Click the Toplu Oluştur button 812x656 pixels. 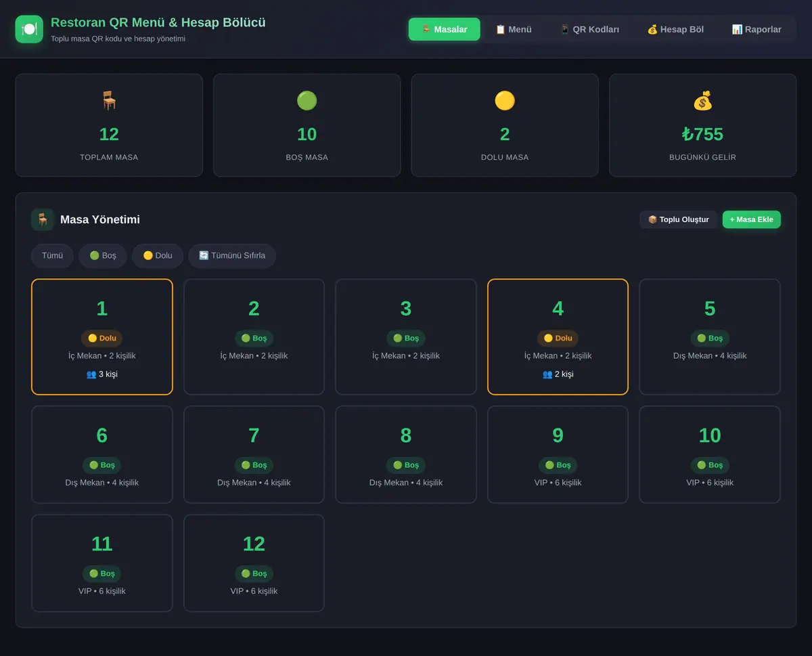(x=679, y=219)
